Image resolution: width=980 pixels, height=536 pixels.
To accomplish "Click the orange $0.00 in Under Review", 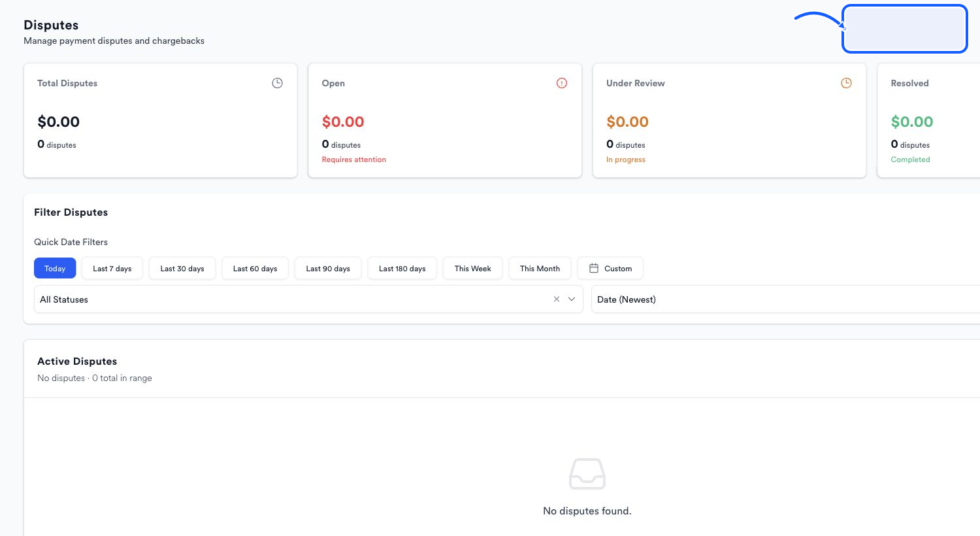I will pos(627,122).
